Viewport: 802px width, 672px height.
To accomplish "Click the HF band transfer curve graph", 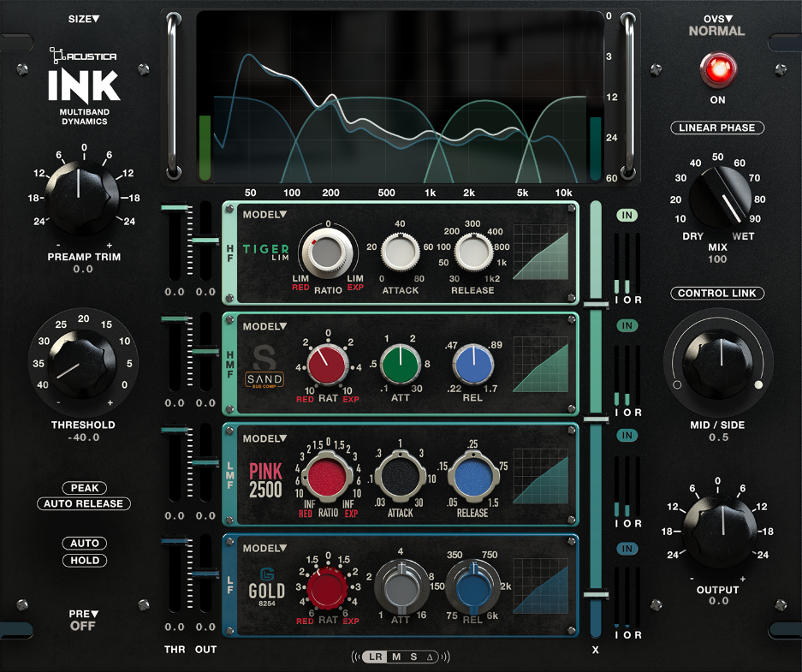I will [541, 253].
